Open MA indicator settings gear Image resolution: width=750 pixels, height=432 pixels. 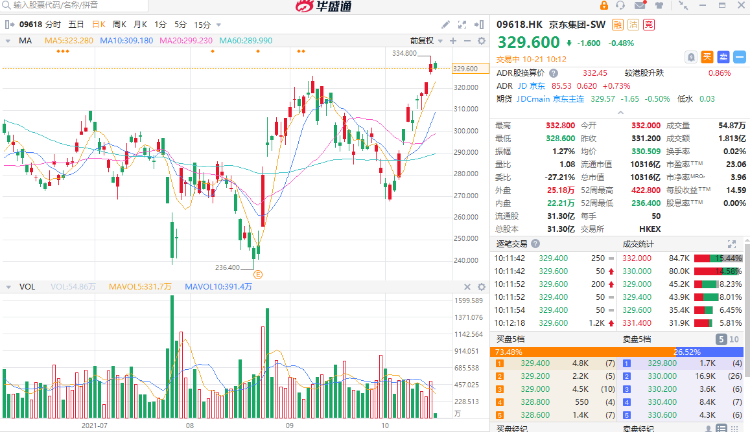[x=482, y=41]
